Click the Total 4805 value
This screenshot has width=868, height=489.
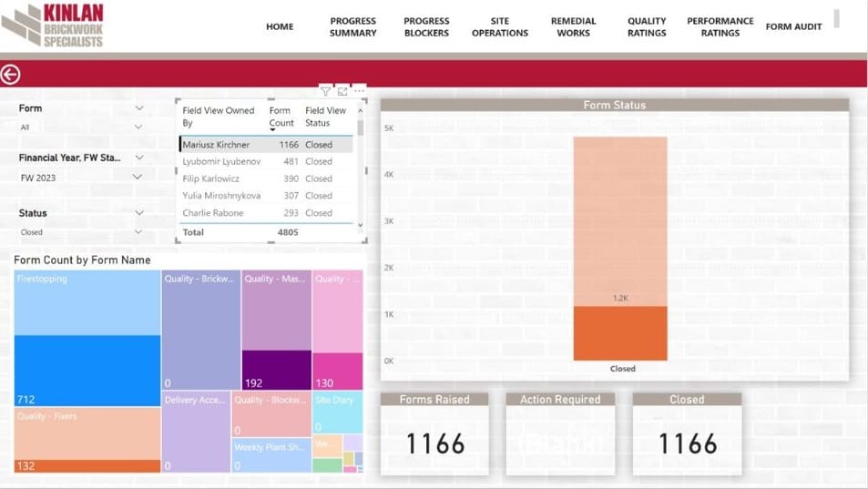click(288, 232)
